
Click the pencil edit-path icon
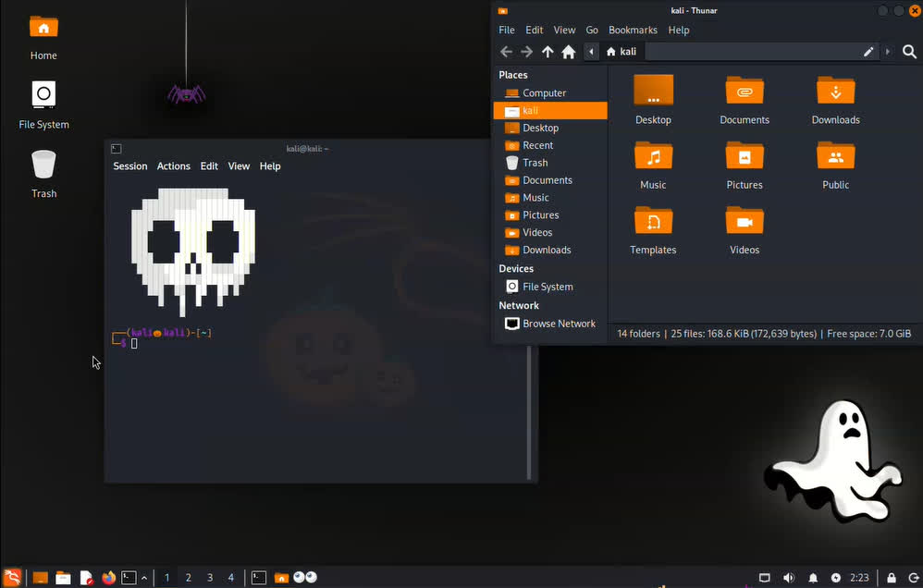coord(868,52)
